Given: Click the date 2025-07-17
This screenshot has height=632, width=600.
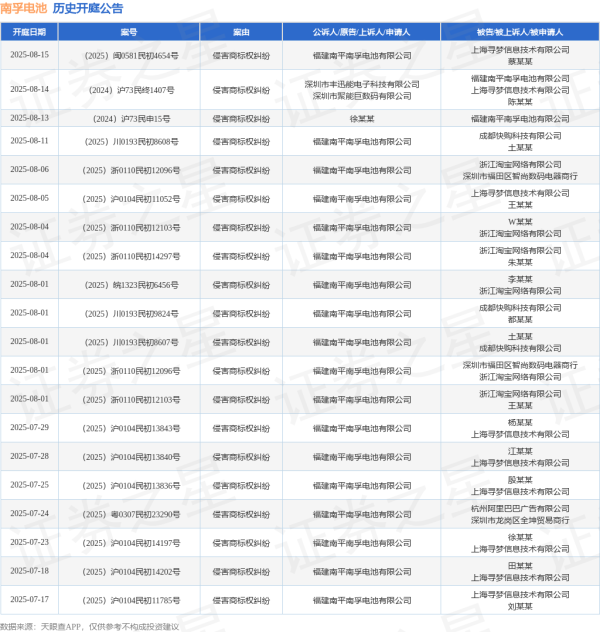Looking at the screenshot, I should (29, 599).
